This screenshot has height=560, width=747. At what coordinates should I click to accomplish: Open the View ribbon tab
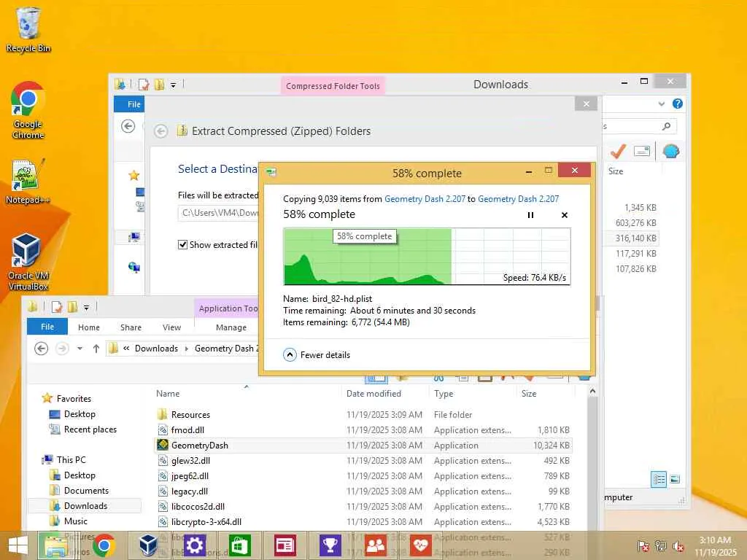coord(171,327)
